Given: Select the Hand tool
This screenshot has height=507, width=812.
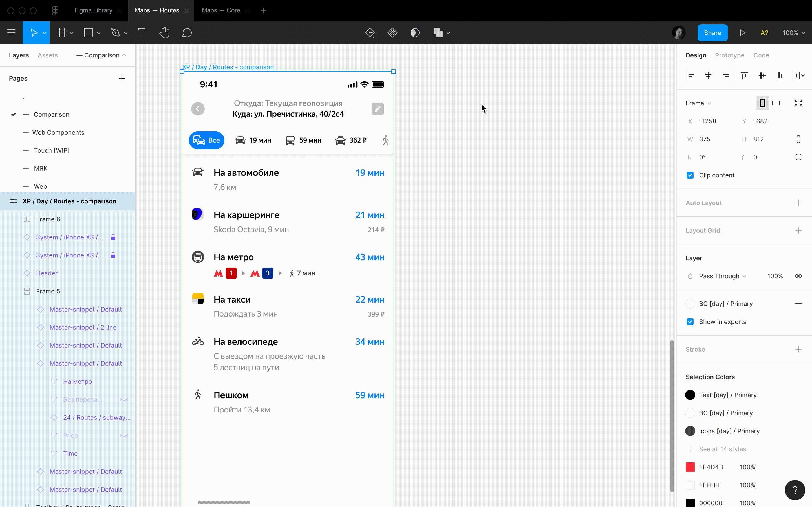Looking at the screenshot, I should 164,32.
